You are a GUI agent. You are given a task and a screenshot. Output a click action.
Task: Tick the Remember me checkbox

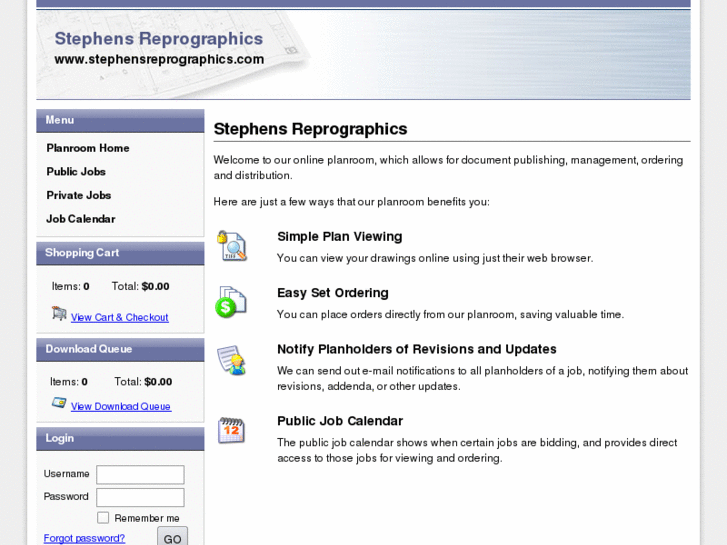tap(103, 518)
